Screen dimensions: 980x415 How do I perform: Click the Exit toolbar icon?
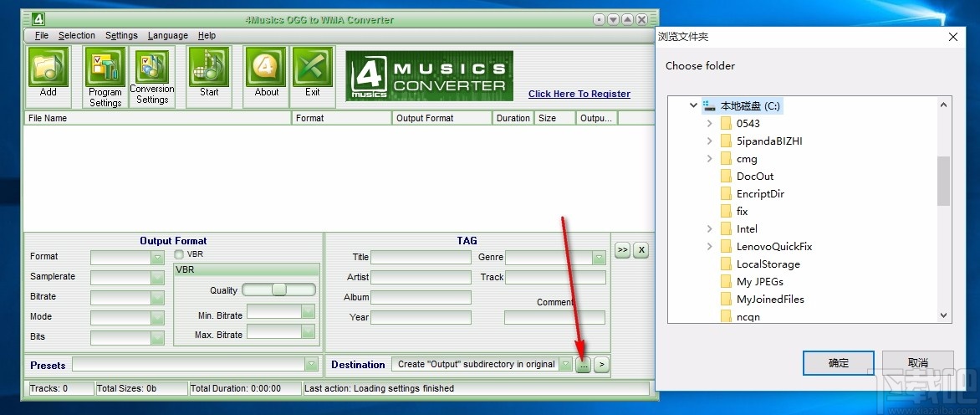(x=313, y=68)
